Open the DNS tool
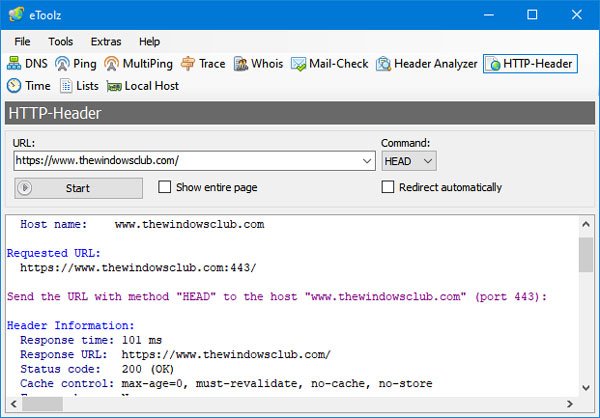 (x=27, y=64)
